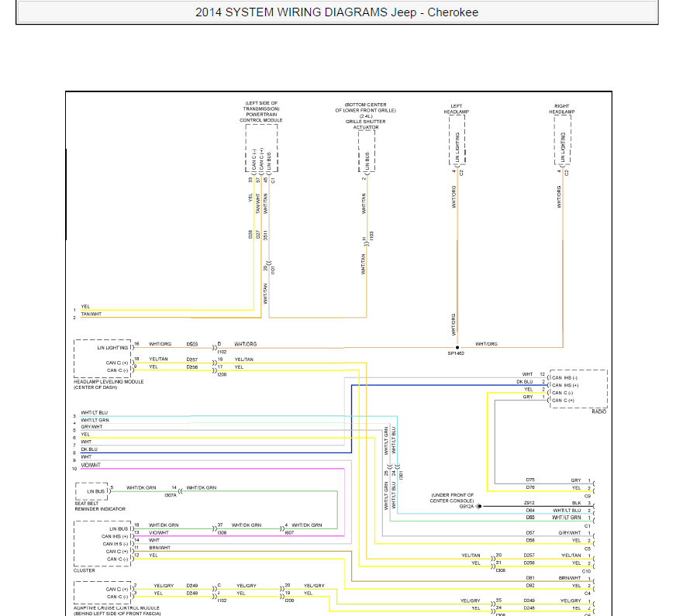Click the WHT/LT GRN label on wire 4
676x616 pixels.
tap(95, 420)
